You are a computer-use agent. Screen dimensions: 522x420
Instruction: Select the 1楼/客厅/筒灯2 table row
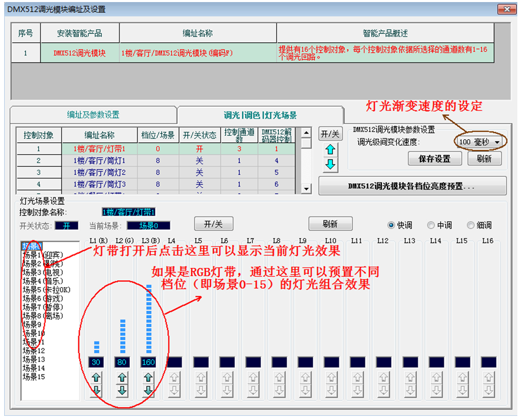pyautogui.click(x=156, y=173)
